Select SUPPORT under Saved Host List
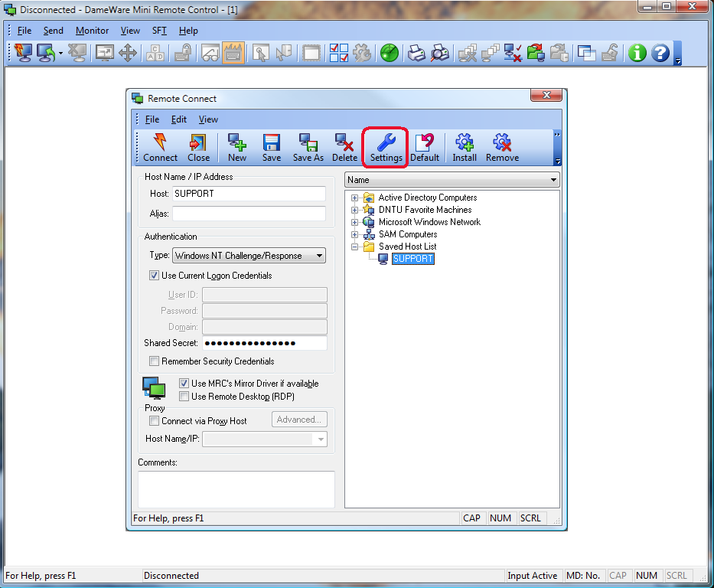 coord(413,259)
